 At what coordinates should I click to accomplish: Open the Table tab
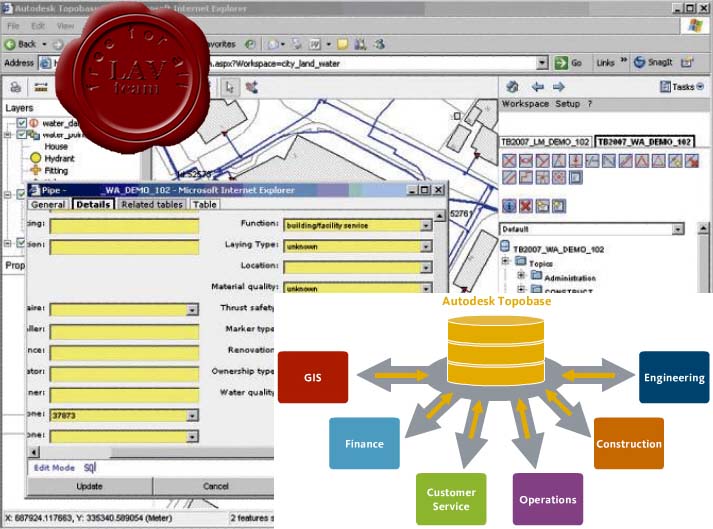[x=205, y=205]
